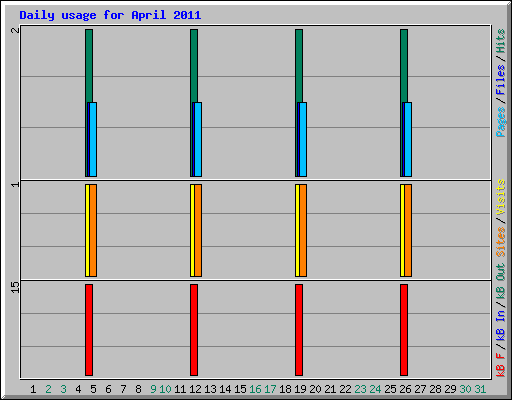Click day '30' on the bottom date axis

tap(465, 389)
